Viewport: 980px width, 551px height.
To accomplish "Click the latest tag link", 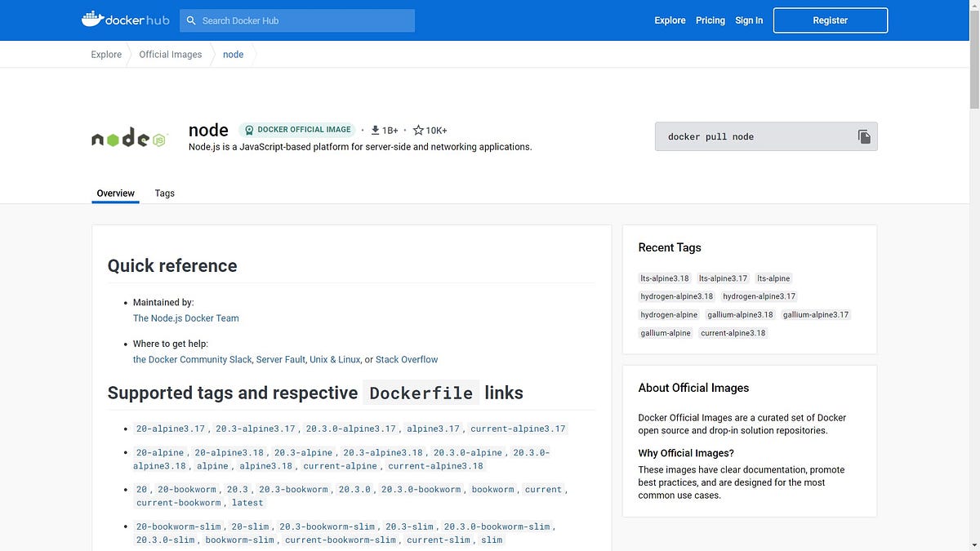I will tap(247, 502).
